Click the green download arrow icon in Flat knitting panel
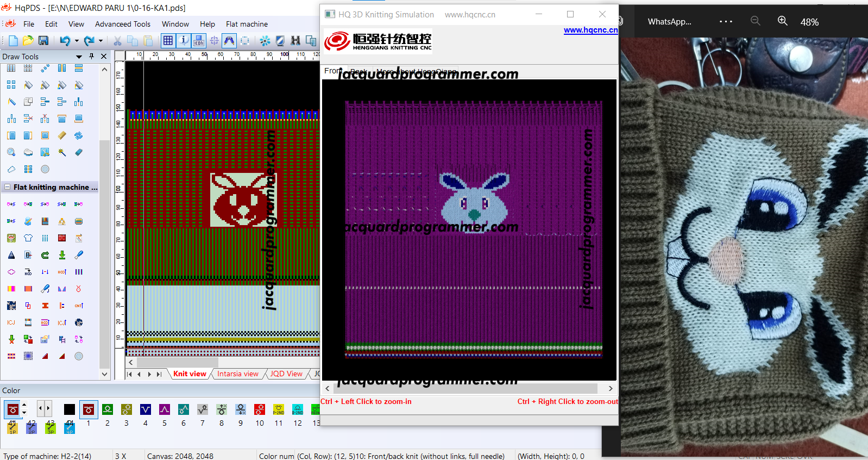Image resolution: width=868 pixels, height=460 pixels. 62,255
